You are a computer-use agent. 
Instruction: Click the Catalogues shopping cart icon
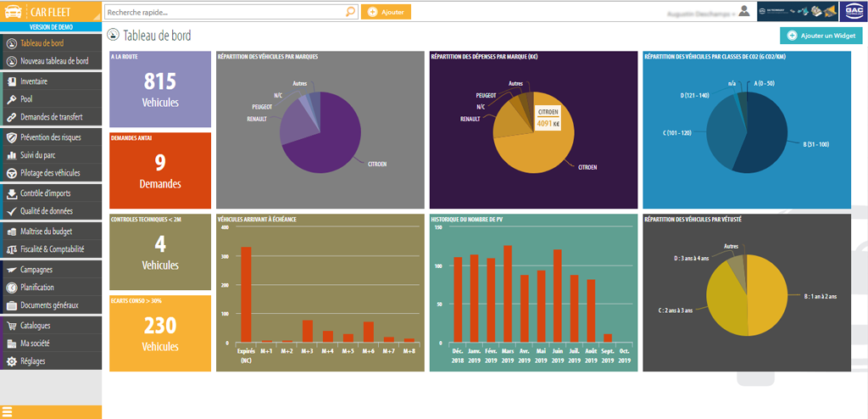pyautogui.click(x=11, y=326)
